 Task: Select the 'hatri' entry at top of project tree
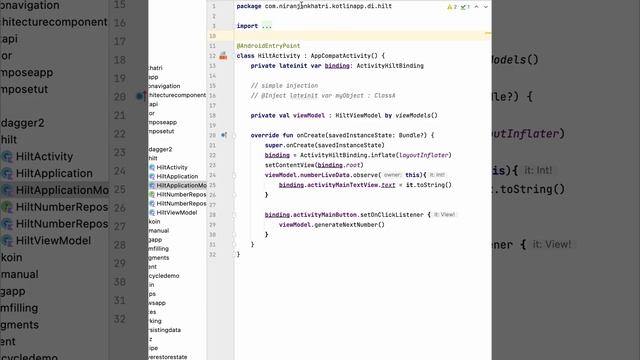point(156,68)
